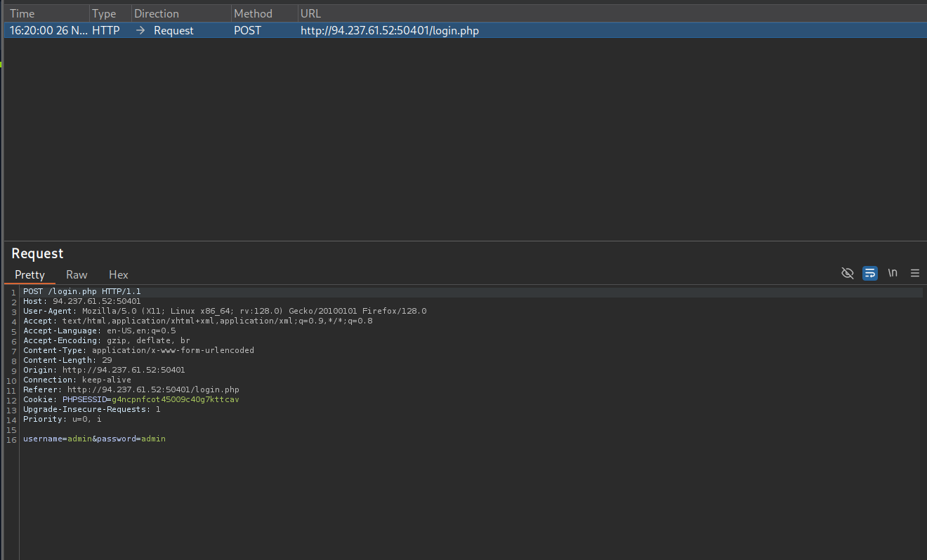Toggle the word wrap icon
This screenshot has height=560, width=927.
coord(869,273)
